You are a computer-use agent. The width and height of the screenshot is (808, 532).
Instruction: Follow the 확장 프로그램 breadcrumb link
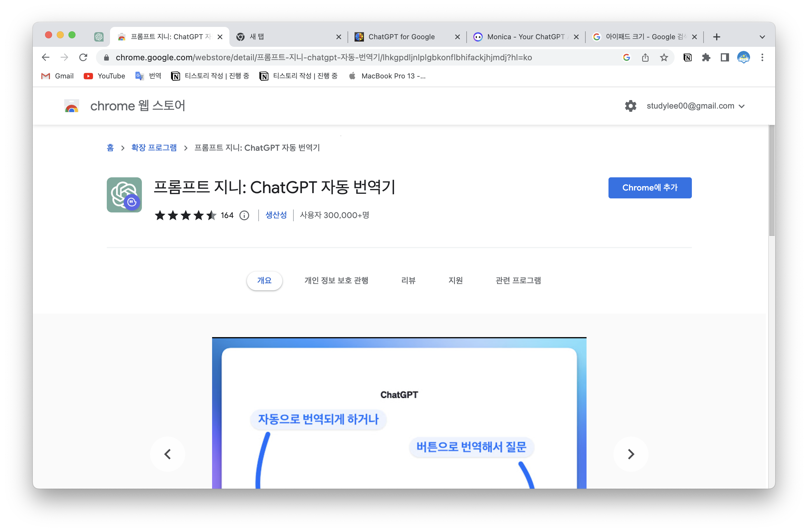click(x=154, y=148)
